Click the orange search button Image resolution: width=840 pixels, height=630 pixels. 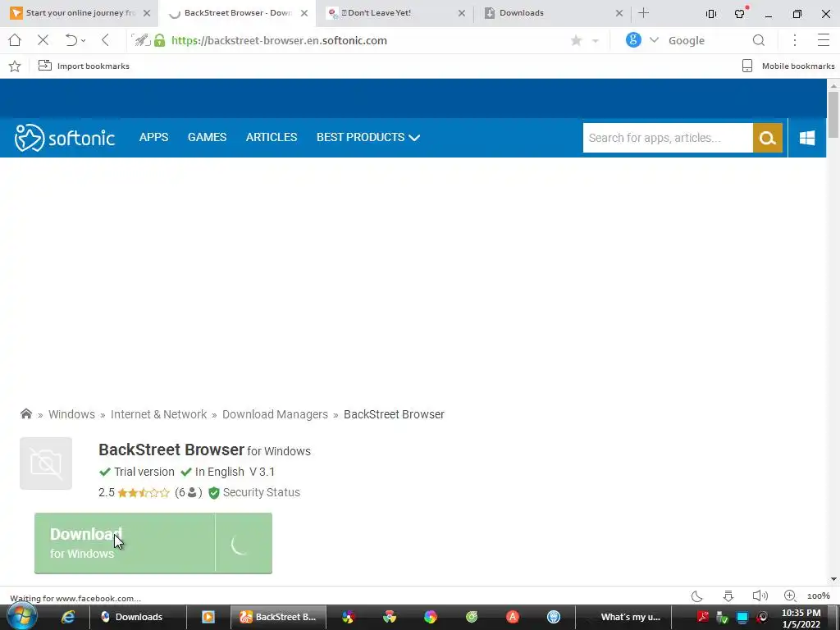point(768,138)
